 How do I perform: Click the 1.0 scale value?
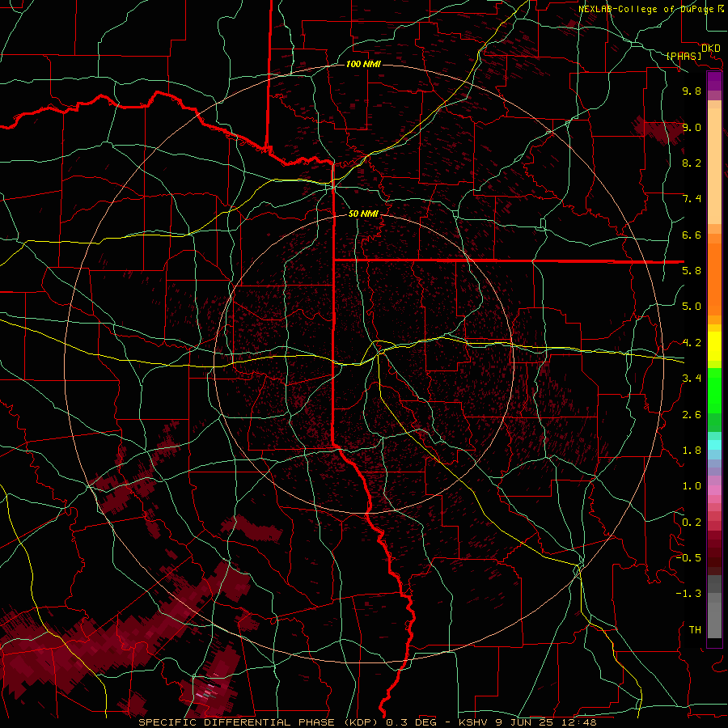click(692, 486)
